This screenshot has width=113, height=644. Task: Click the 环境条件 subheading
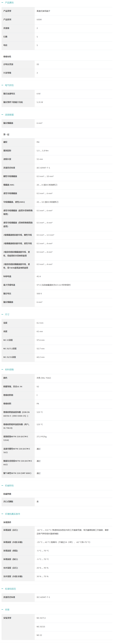click(x=7, y=522)
